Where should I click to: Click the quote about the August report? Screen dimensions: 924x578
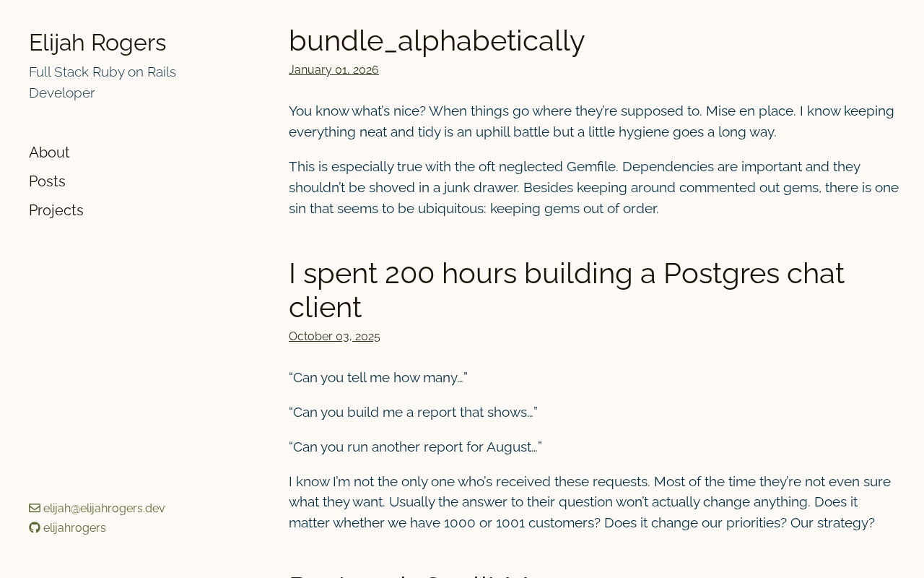click(415, 447)
